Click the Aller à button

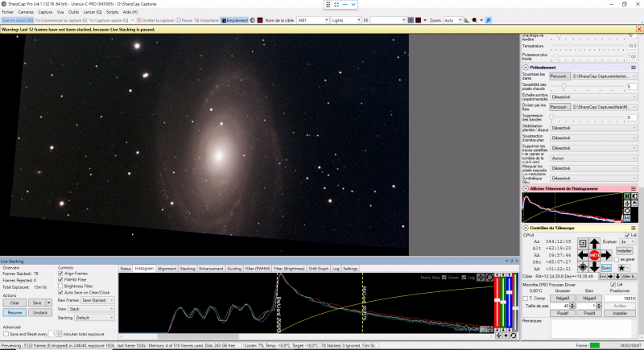pos(628,277)
